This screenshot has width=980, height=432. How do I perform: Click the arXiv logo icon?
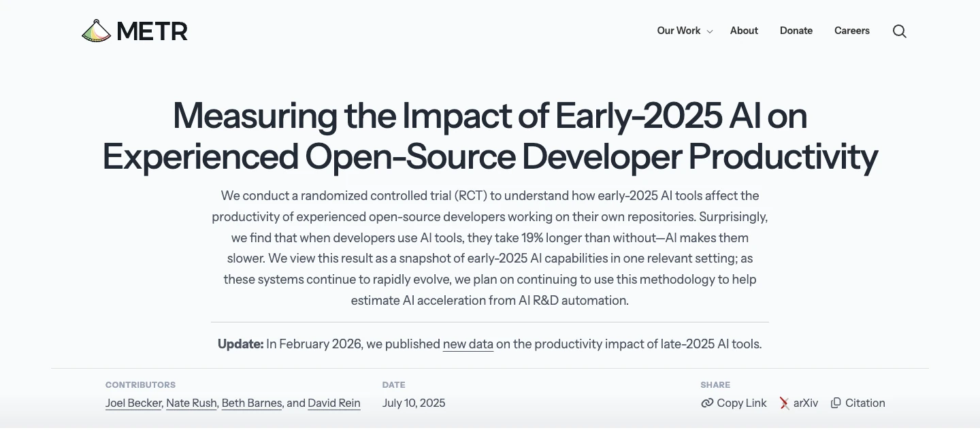pyautogui.click(x=785, y=403)
